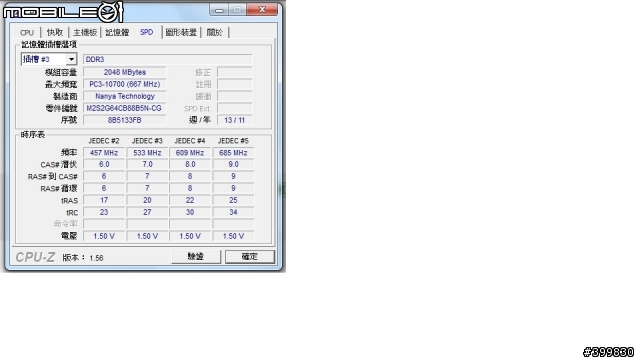Click the 533 MHz frequency cell
The image size is (640, 360).
[147, 153]
